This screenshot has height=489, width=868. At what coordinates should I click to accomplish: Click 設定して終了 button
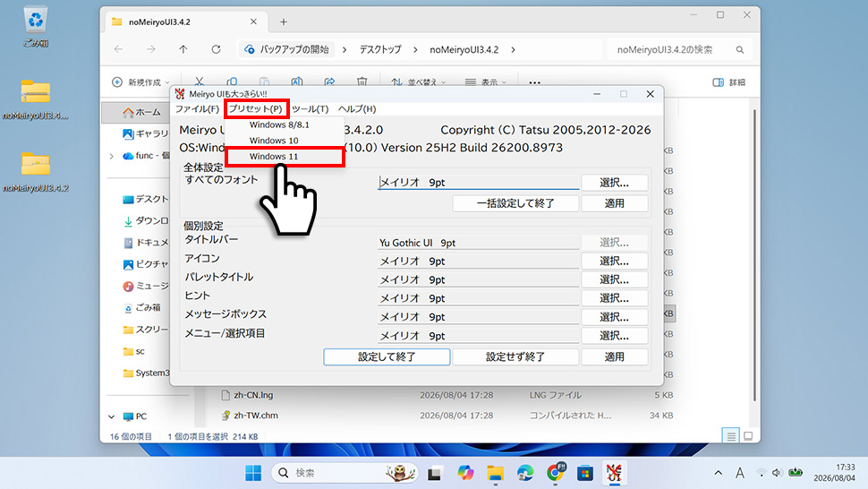[x=387, y=356]
